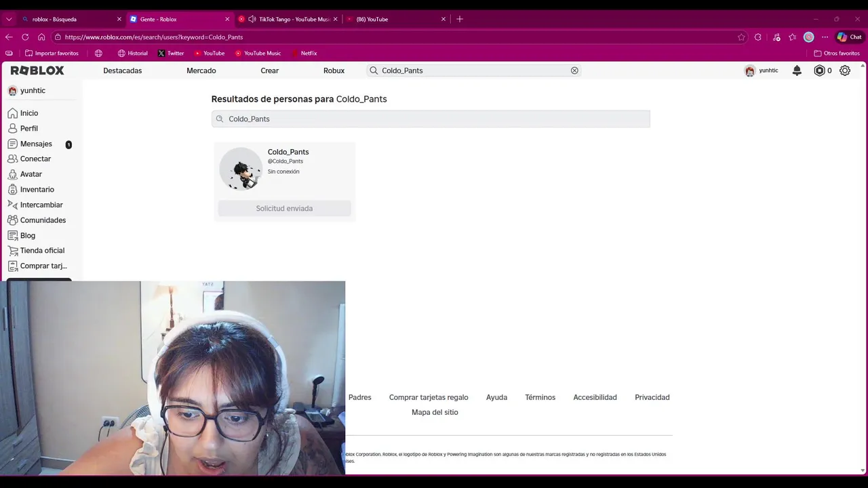Open the favorites list star icon

pos(792,37)
